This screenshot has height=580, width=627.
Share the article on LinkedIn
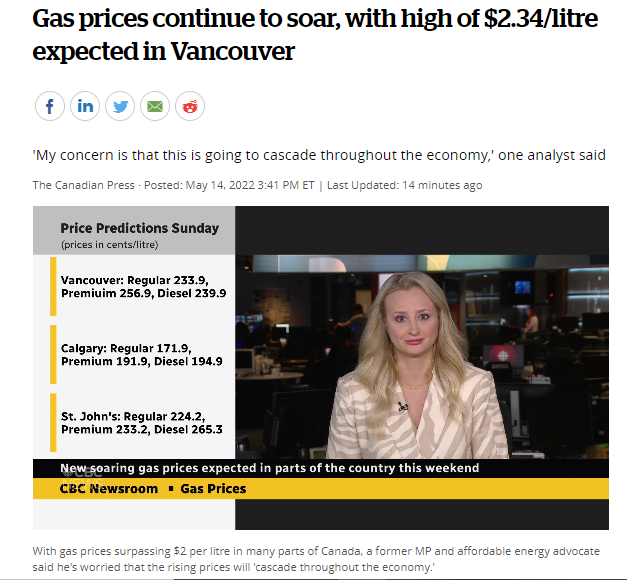[x=85, y=106]
